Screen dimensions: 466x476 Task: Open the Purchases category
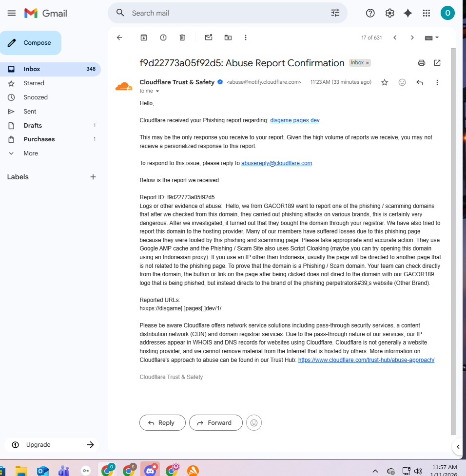pyautogui.click(x=50, y=139)
